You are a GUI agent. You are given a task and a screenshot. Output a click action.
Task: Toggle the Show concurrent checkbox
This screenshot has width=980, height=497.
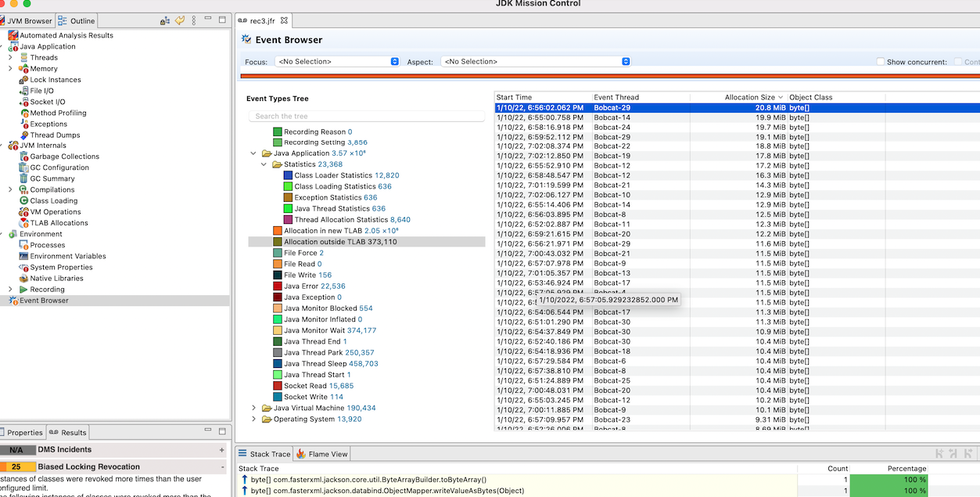click(881, 62)
